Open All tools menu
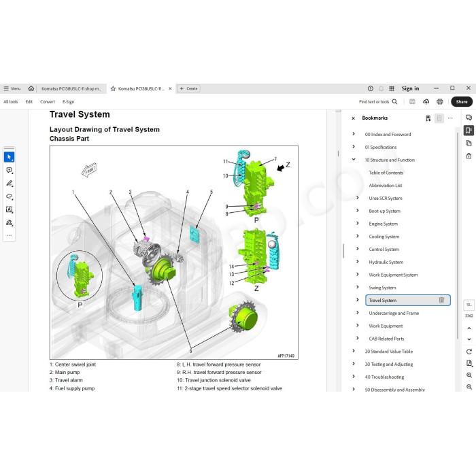Viewport: 476px width, 476px height. click(11, 102)
